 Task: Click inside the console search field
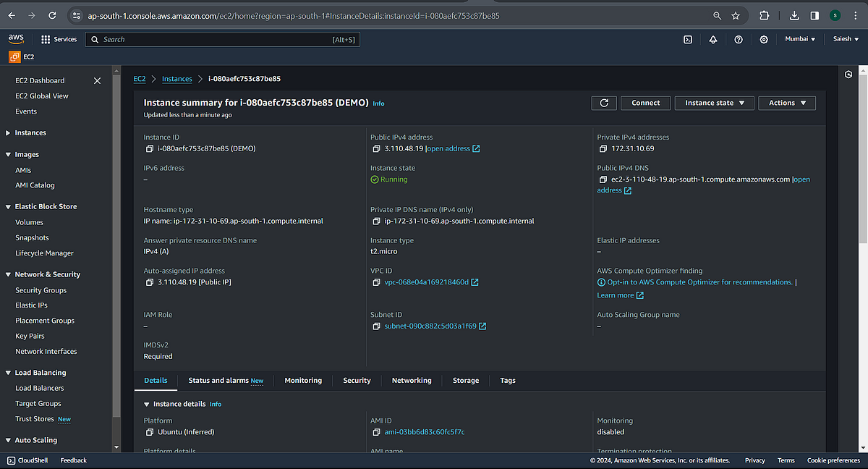(217, 39)
